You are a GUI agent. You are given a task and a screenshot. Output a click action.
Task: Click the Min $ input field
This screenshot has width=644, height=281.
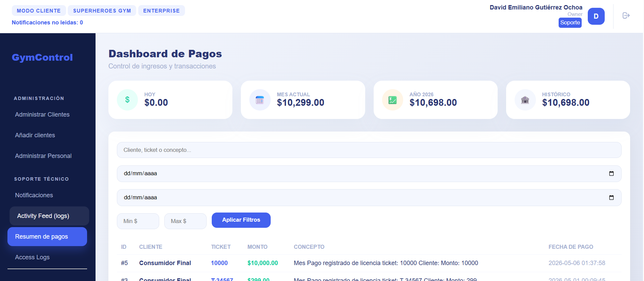[138, 221]
